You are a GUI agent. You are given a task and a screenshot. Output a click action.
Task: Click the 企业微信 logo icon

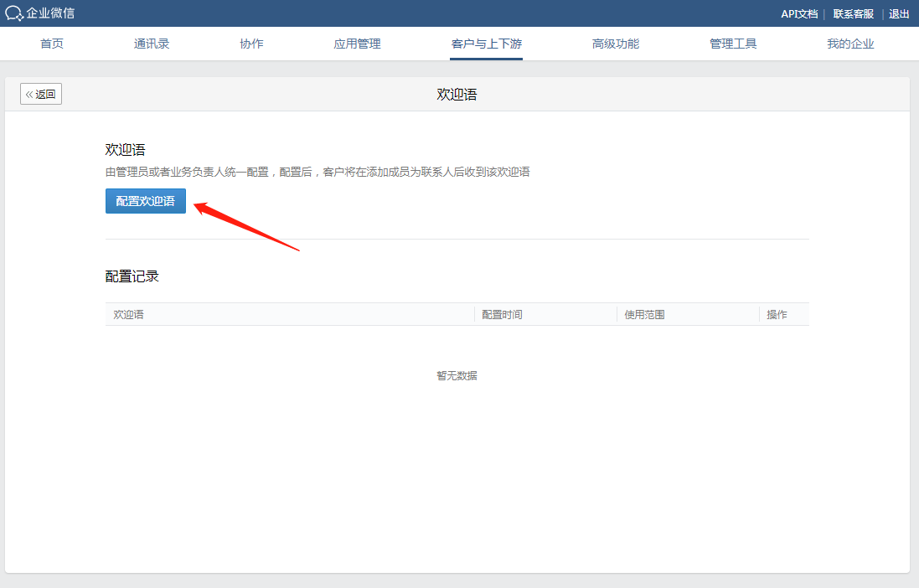tap(14, 13)
